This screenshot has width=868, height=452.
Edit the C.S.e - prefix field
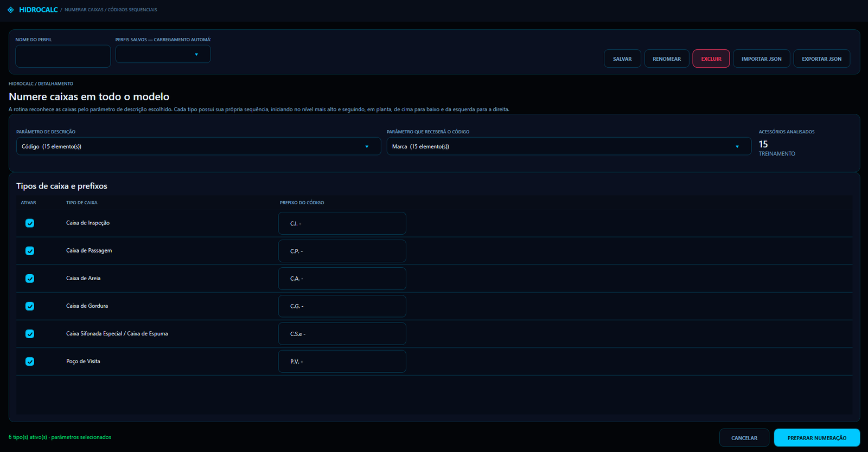coord(342,334)
